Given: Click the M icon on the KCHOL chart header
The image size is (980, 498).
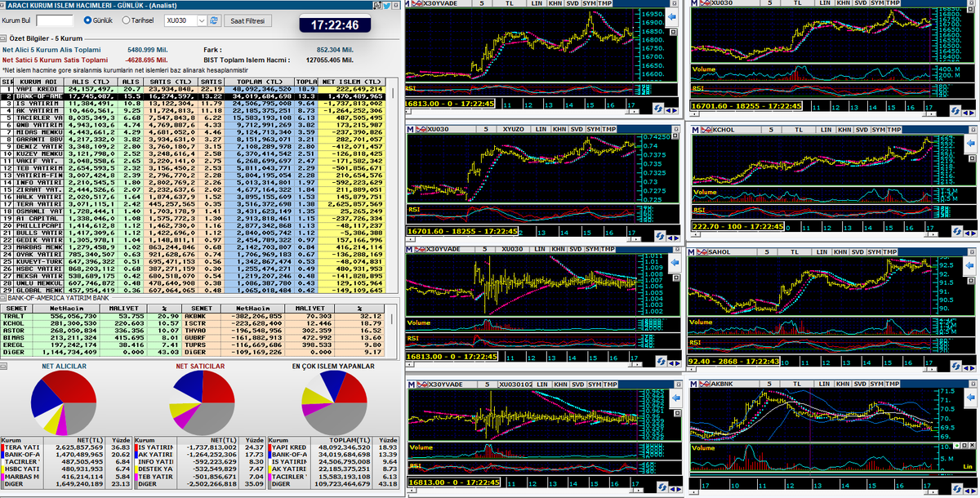Looking at the screenshot, I should [695, 130].
